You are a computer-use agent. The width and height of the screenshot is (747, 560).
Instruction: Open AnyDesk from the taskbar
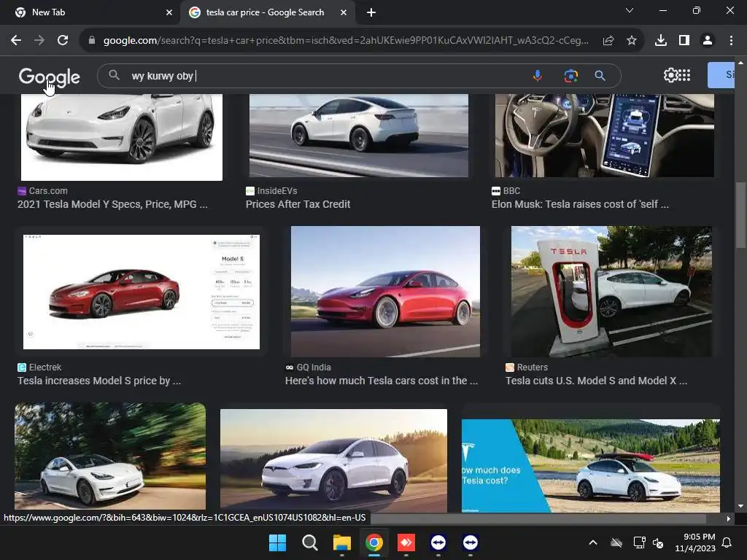(406, 542)
